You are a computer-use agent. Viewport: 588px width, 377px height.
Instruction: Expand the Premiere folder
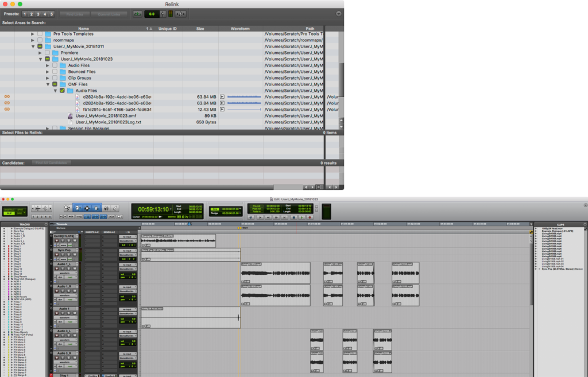[x=40, y=53]
